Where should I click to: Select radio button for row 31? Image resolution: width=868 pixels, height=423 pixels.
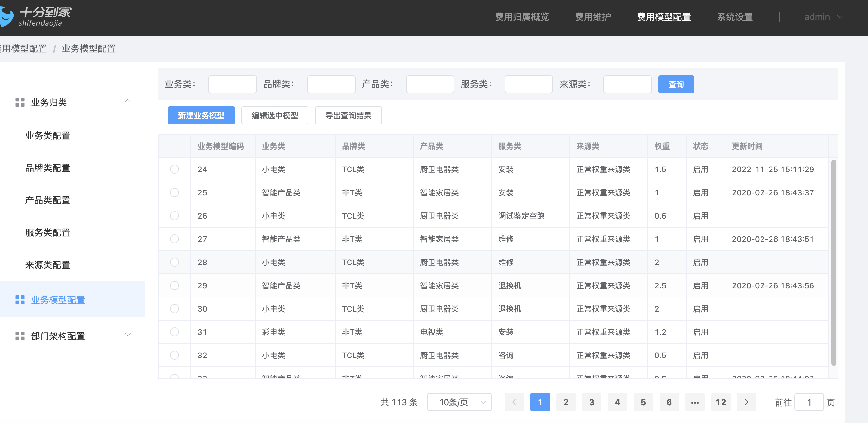(175, 332)
